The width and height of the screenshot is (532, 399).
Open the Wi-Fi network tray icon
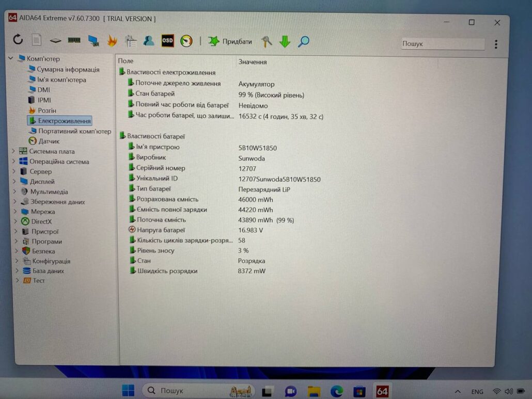point(497,392)
